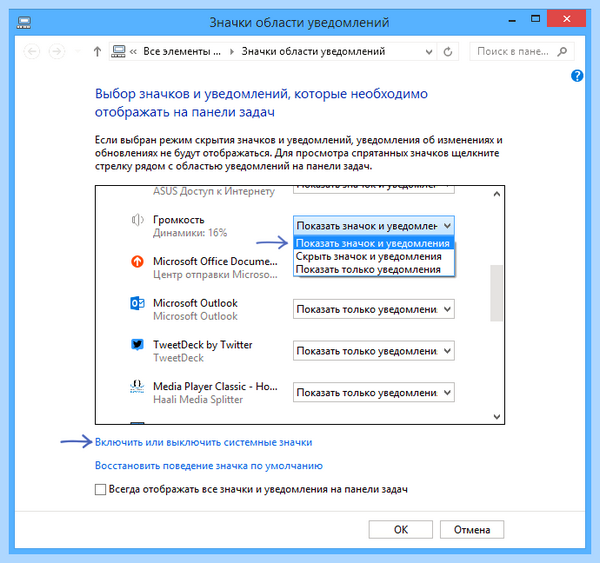Click the Отмена button
This screenshot has height=563, width=600.
[472, 530]
